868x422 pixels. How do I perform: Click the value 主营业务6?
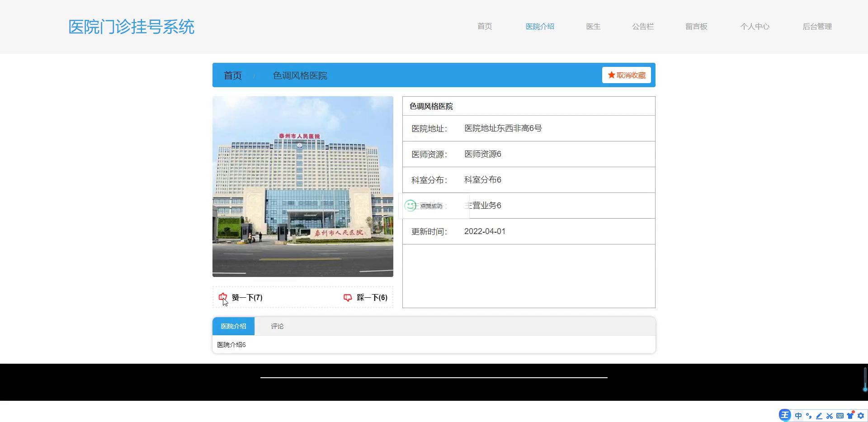click(483, 206)
